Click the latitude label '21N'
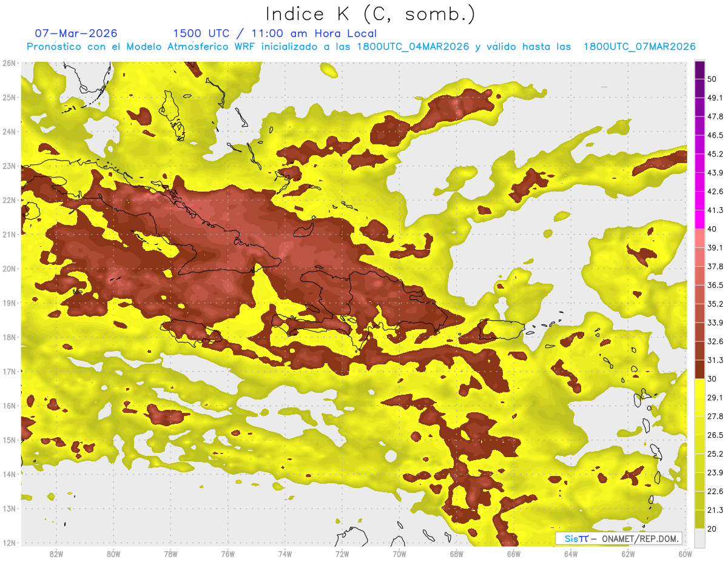Viewport: 728px width, 562px height. [10, 235]
